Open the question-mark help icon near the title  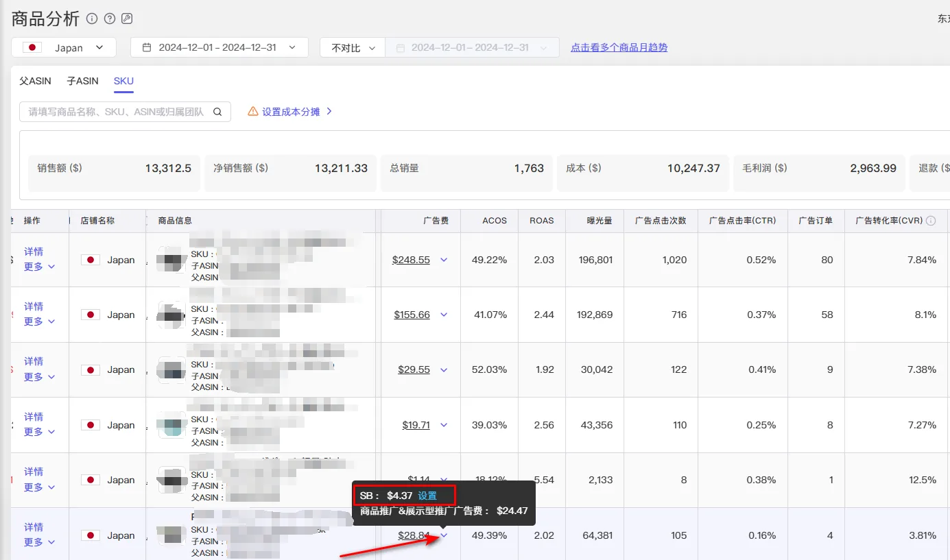pos(110,19)
